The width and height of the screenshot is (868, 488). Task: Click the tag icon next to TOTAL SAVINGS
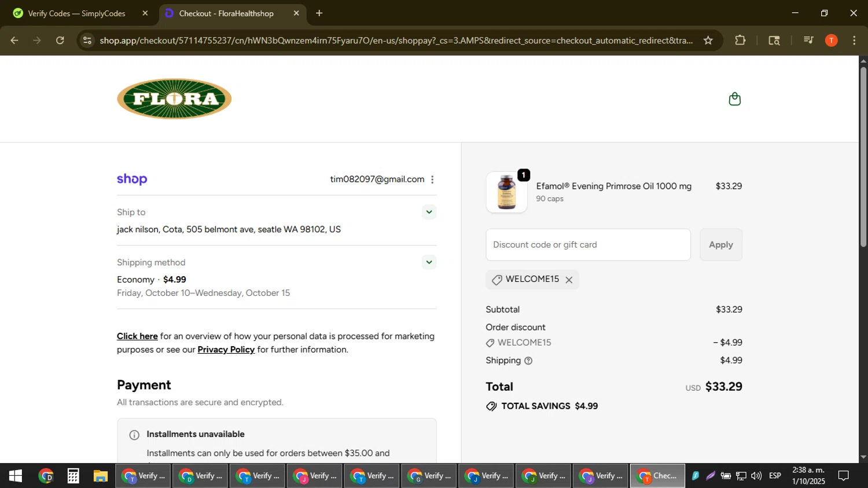[x=491, y=406]
